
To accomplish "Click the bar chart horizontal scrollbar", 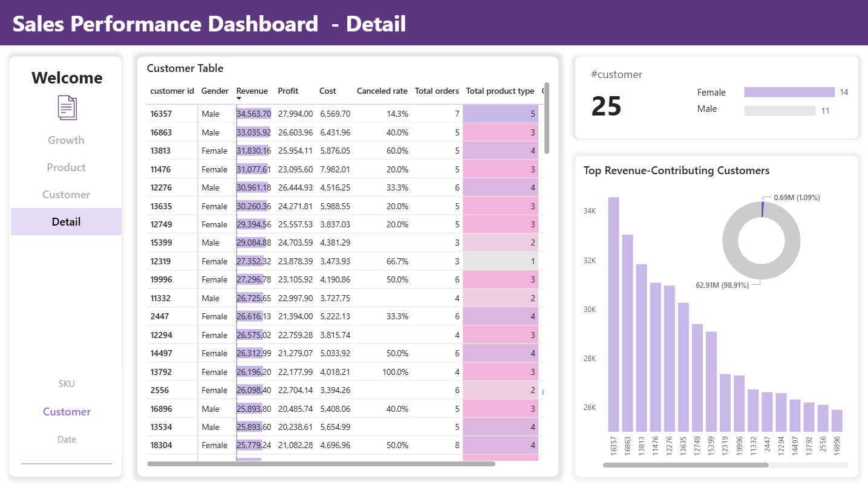I will 685,465.
